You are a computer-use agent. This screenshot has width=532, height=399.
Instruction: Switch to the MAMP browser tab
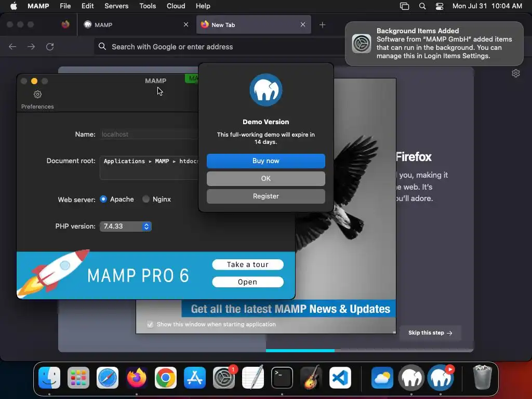[x=137, y=25]
